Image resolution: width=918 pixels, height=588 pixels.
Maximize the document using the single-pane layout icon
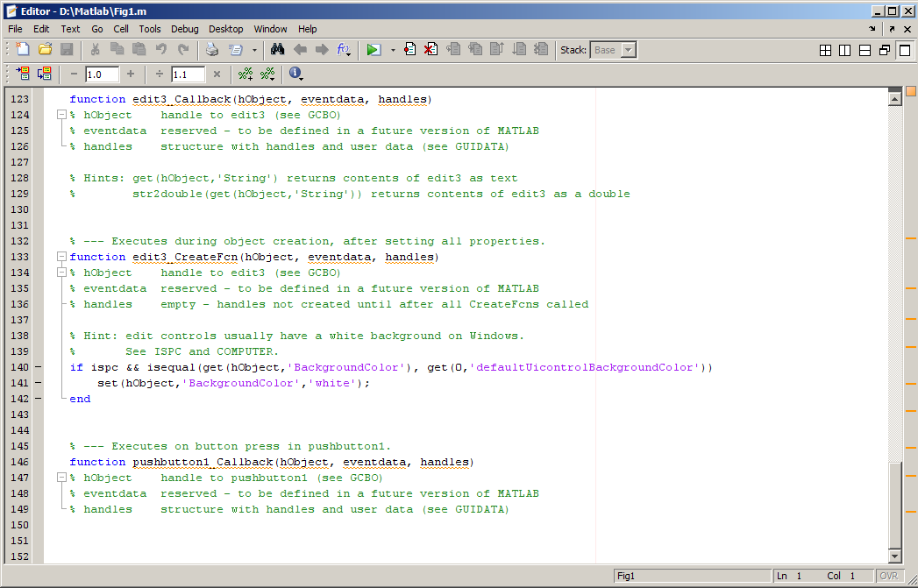[x=905, y=50]
